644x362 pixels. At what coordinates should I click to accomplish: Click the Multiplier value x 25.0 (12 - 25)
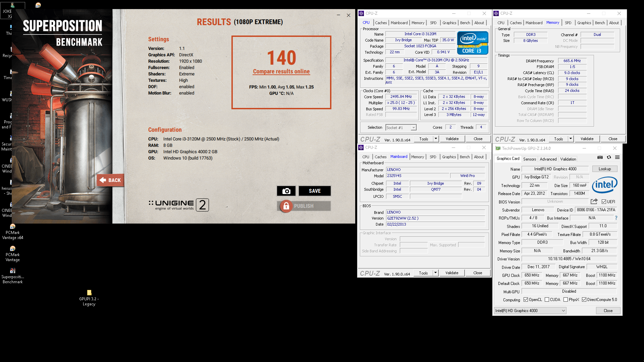coord(401,103)
